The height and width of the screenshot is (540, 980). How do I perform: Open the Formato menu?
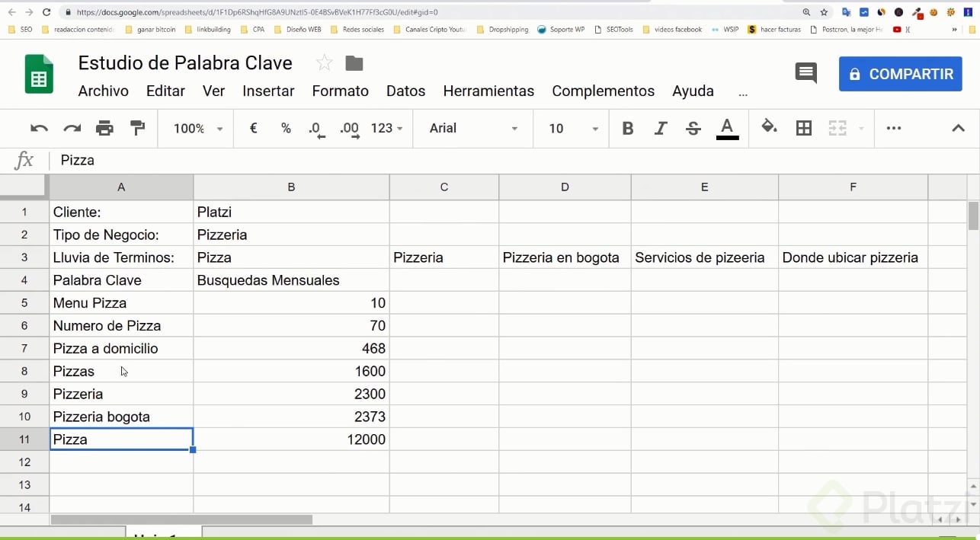[x=340, y=91]
